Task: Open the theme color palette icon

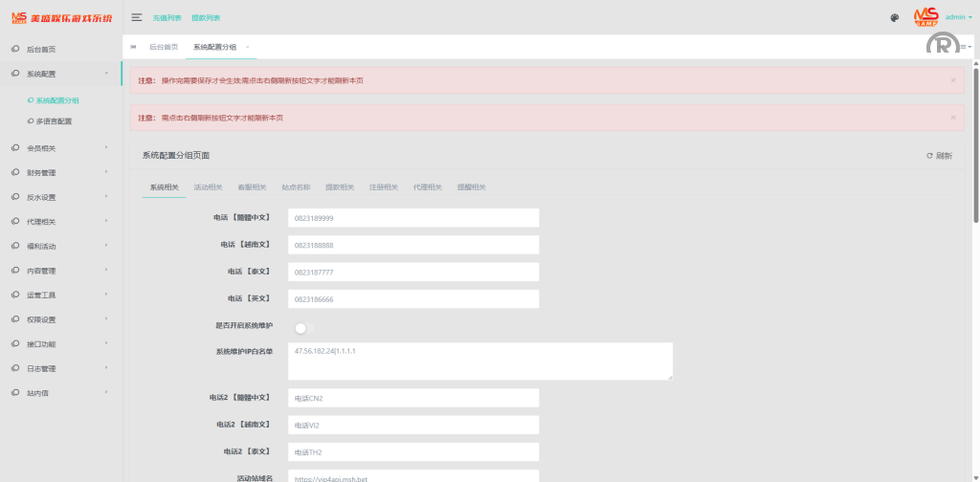Action: point(894,17)
